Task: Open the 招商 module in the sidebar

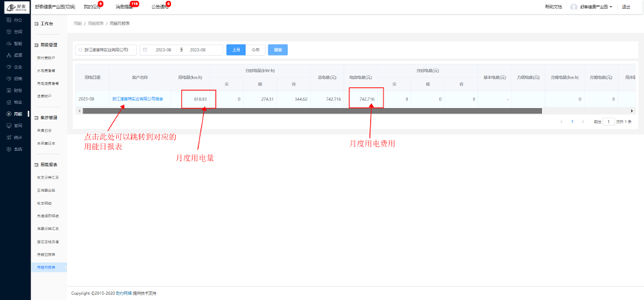Action: tap(15, 78)
